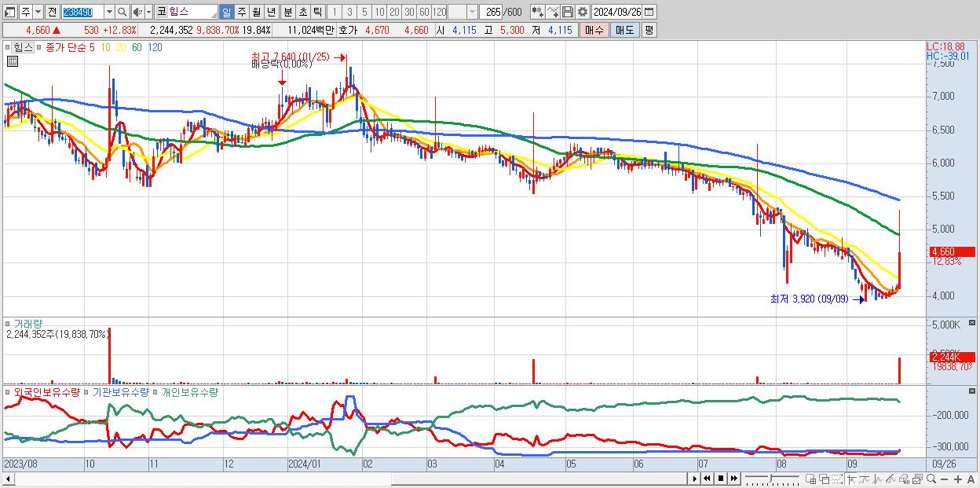This screenshot has height=488, width=980.
Task: Click rewind button in replay controls
Action: click(707, 479)
